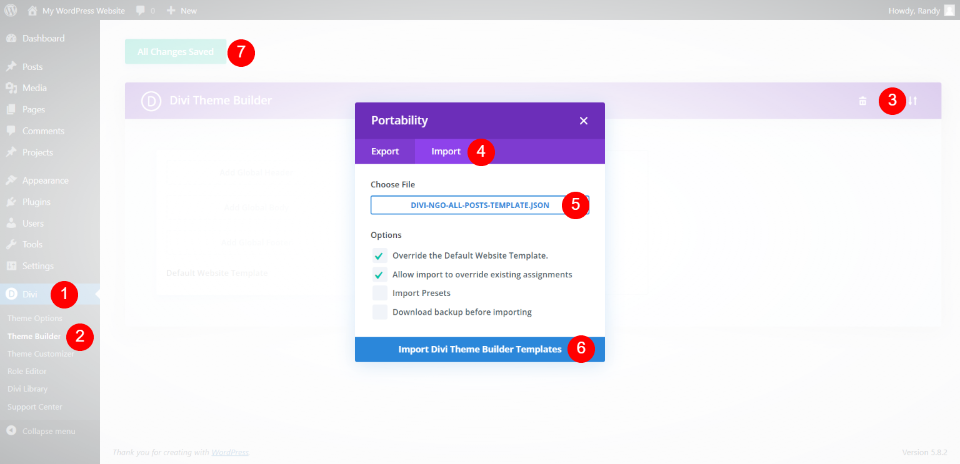Viewport: 960px width, 464px height.
Task: Uncheck Allow import to override existing assignments
Action: click(x=380, y=275)
